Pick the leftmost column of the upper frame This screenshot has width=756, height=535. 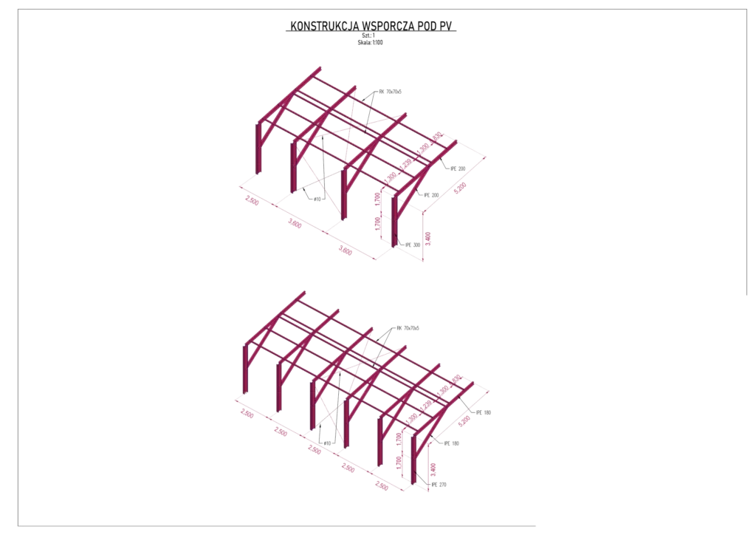click(x=258, y=148)
